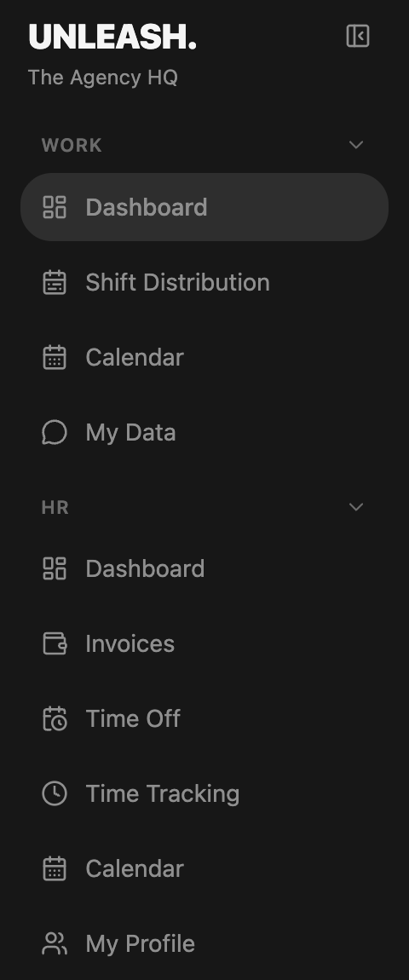Screen dimensions: 409x980
Task: Go to Calendar under WORK
Action: pyautogui.click(x=204, y=357)
